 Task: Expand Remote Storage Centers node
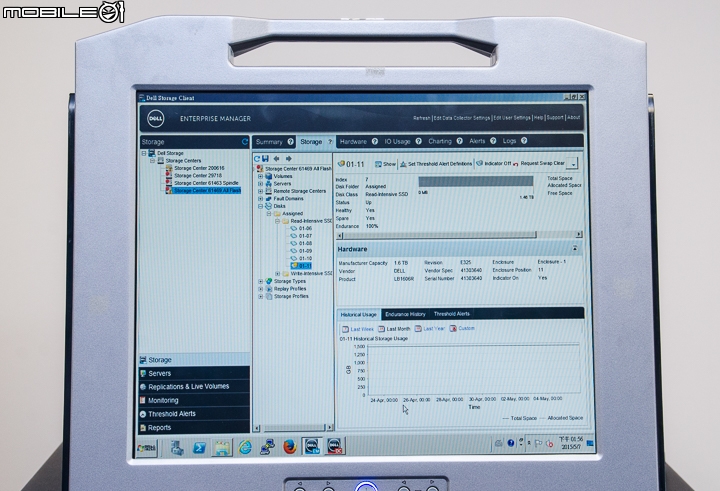260,191
